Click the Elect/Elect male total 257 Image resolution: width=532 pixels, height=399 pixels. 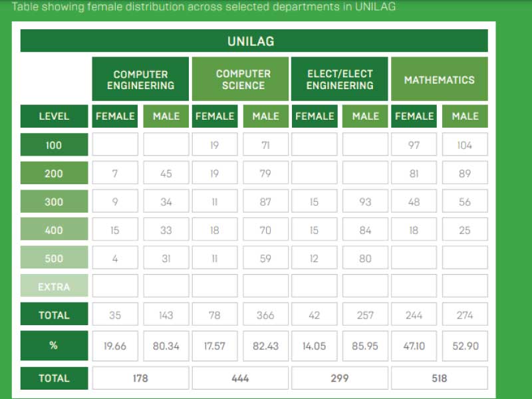click(365, 314)
